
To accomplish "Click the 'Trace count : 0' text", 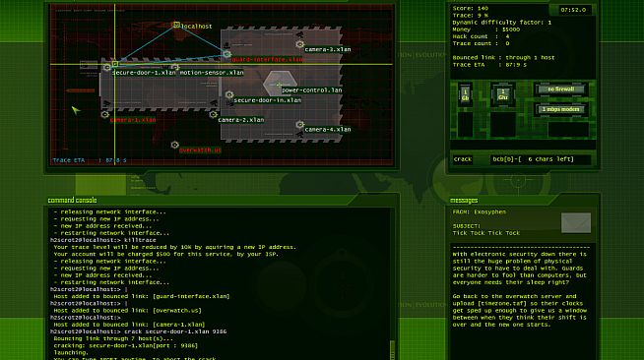I will pos(481,43).
